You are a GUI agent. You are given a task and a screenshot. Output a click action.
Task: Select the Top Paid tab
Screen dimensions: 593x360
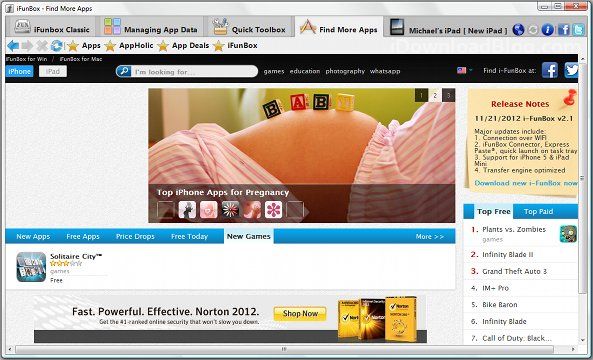pyautogui.click(x=539, y=211)
